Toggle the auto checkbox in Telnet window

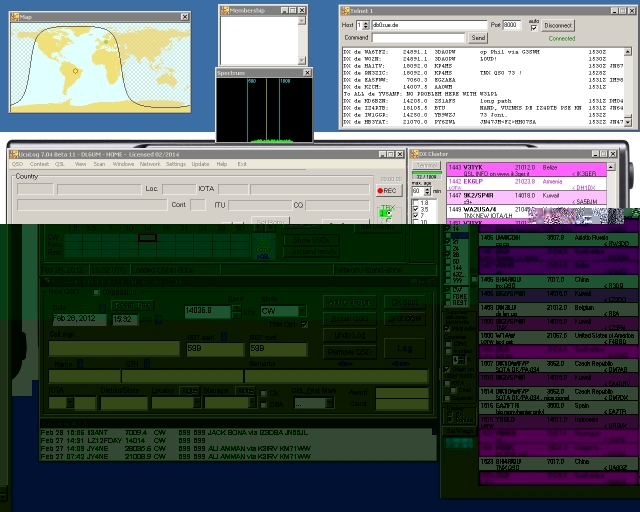coord(534,26)
